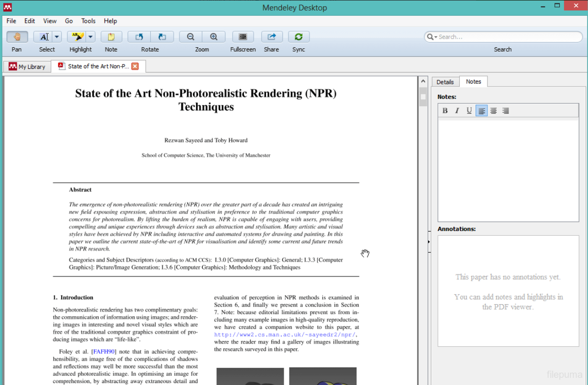Open the Highlight tool dropdown arrow

pyautogui.click(x=90, y=37)
